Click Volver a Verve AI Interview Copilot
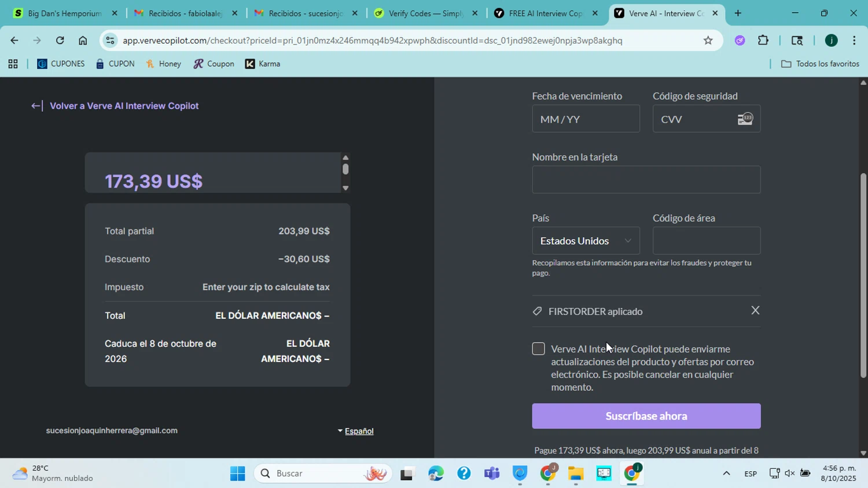Viewport: 868px width, 488px height. pyautogui.click(x=115, y=106)
